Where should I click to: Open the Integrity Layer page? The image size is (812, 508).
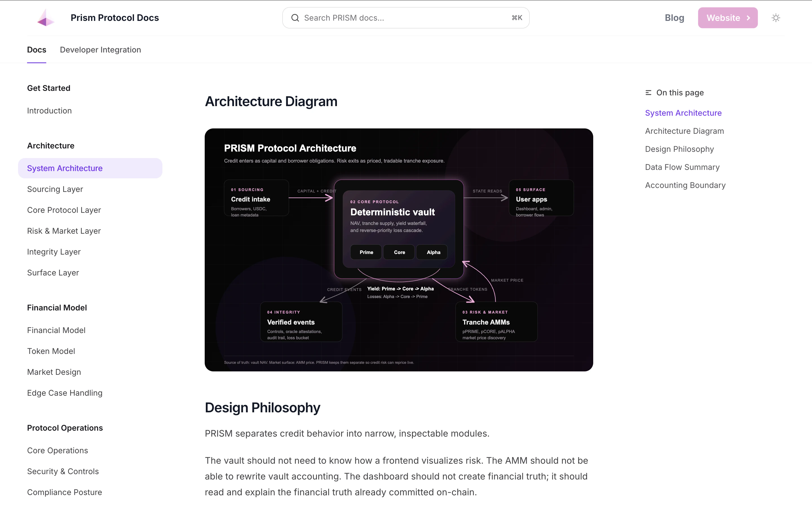click(x=54, y=252)
